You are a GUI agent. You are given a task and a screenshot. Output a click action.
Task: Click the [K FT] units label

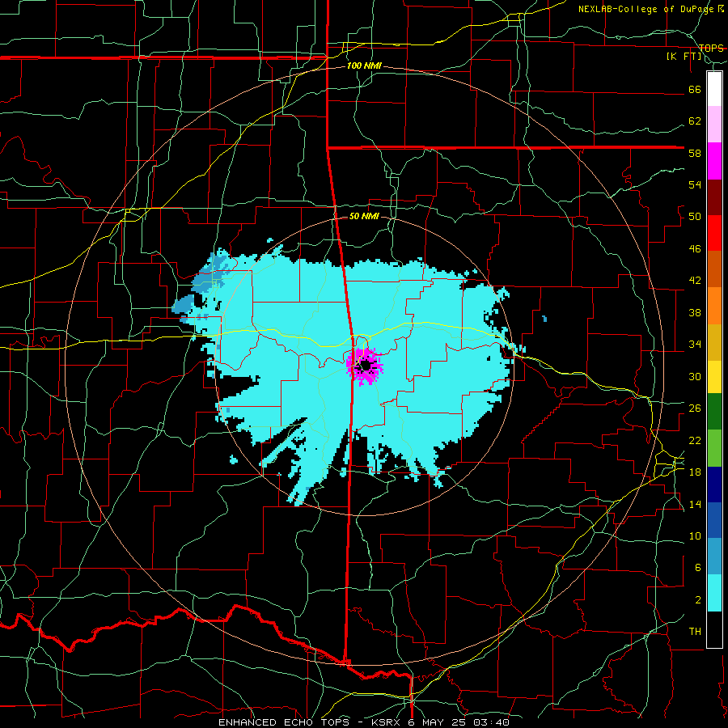pyautogui.click(x=684, y=57)
